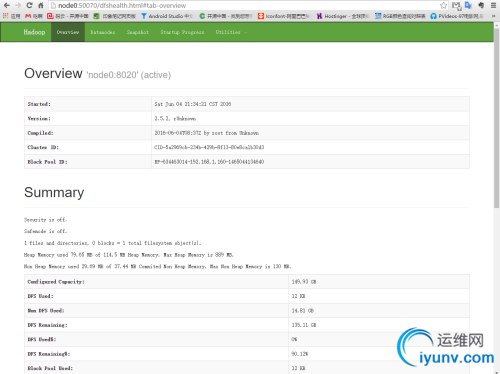Click the files and directories summary line

pos(113,243)
